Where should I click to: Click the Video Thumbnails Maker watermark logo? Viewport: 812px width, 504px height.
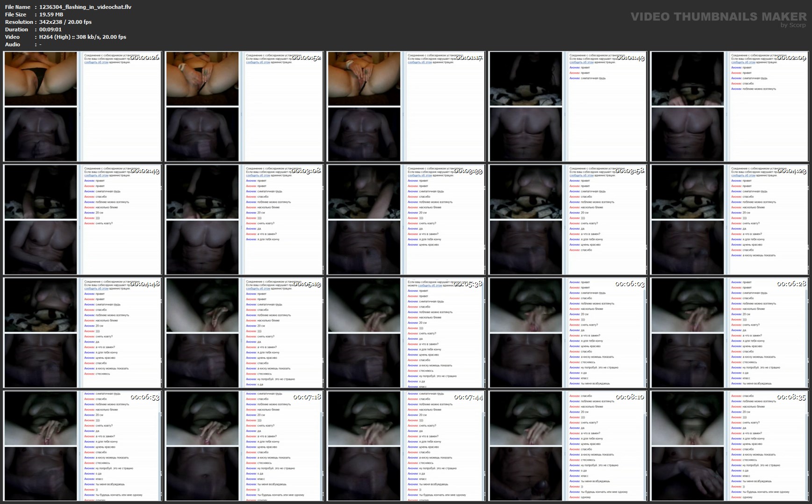[x=718, y=16]
